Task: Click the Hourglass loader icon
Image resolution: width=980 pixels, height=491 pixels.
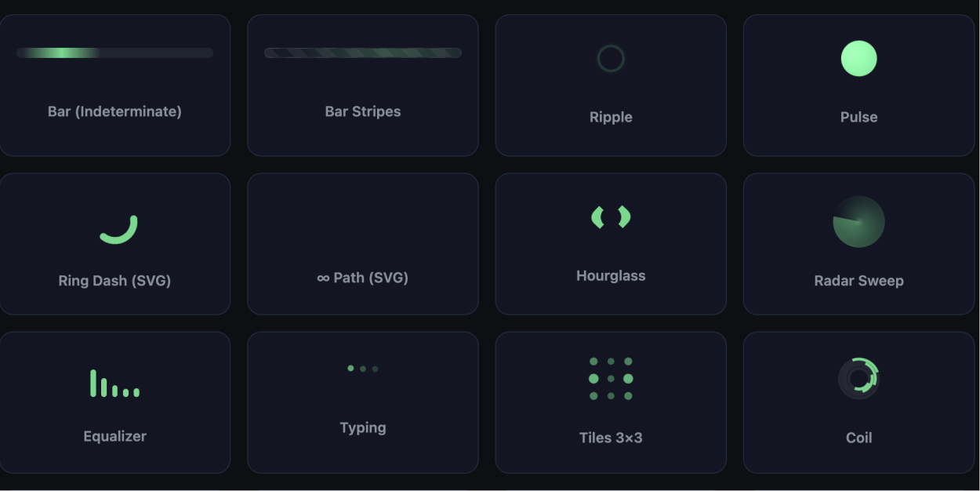Action: pyautogui.click(x=611, y=217)
